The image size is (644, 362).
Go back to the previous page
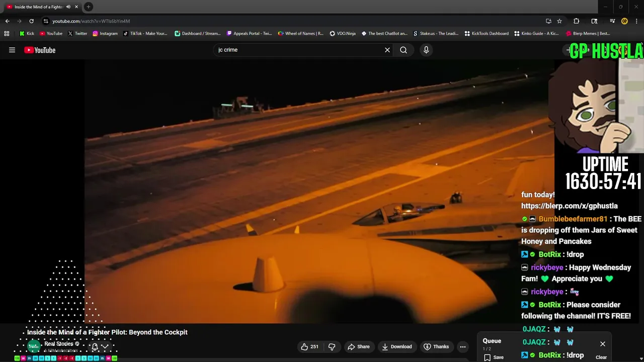point(7,21)
